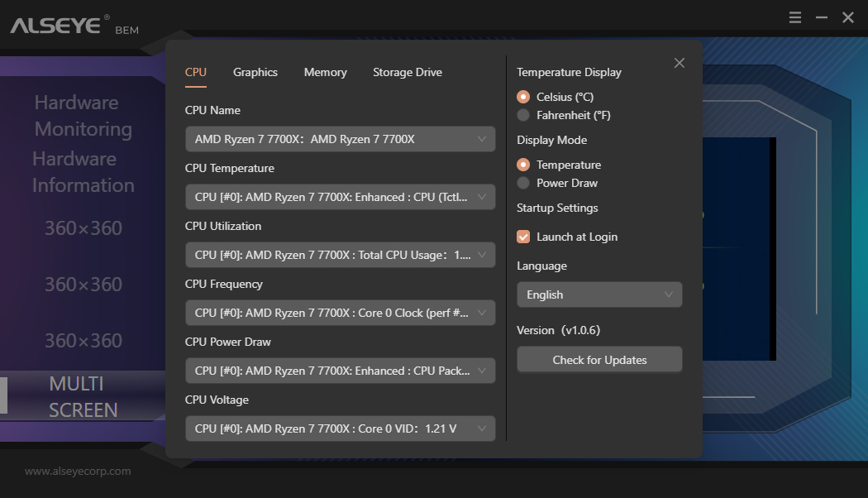Open the CPU Voltage dropdown
The height and width of the screenshot is (498, 868).
coord(340,429)
